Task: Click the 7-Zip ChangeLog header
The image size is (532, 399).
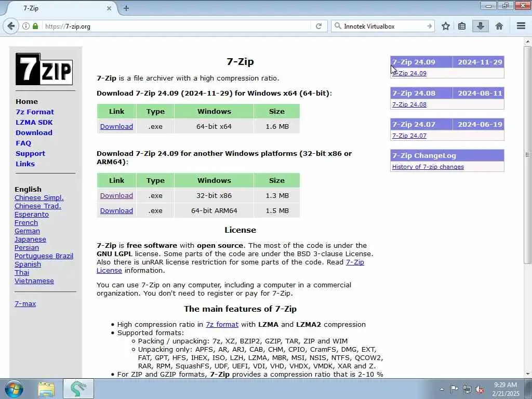Action: click(447, 156)
